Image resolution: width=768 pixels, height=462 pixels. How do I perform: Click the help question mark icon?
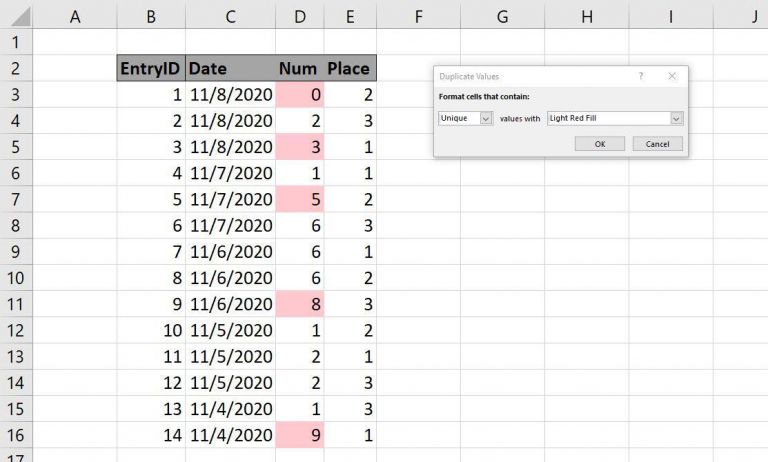point(641,76)
